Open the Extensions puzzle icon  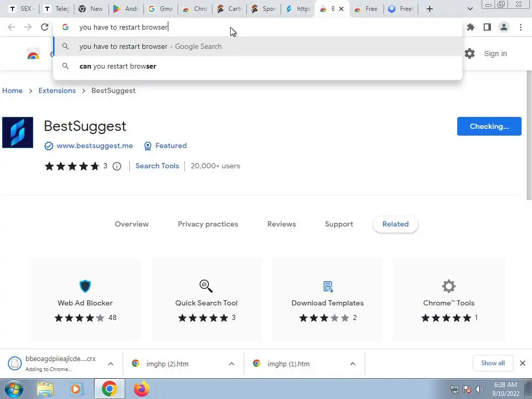[471, 27]
